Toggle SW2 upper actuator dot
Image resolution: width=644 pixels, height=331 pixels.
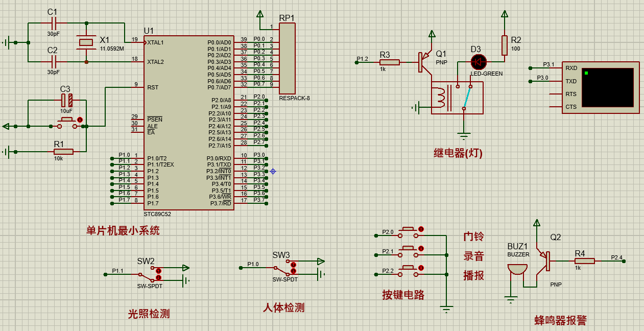click(158, 271)
